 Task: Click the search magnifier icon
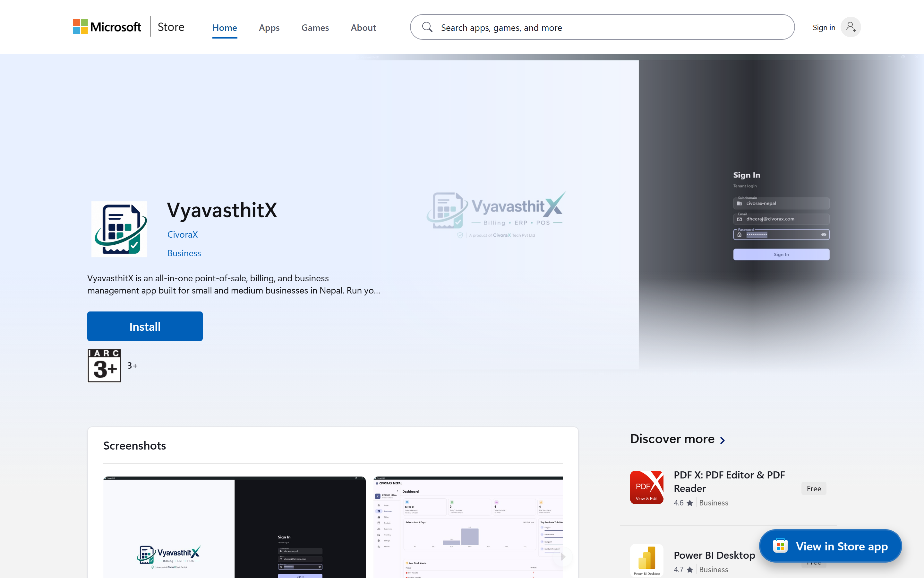coord(427,27)
